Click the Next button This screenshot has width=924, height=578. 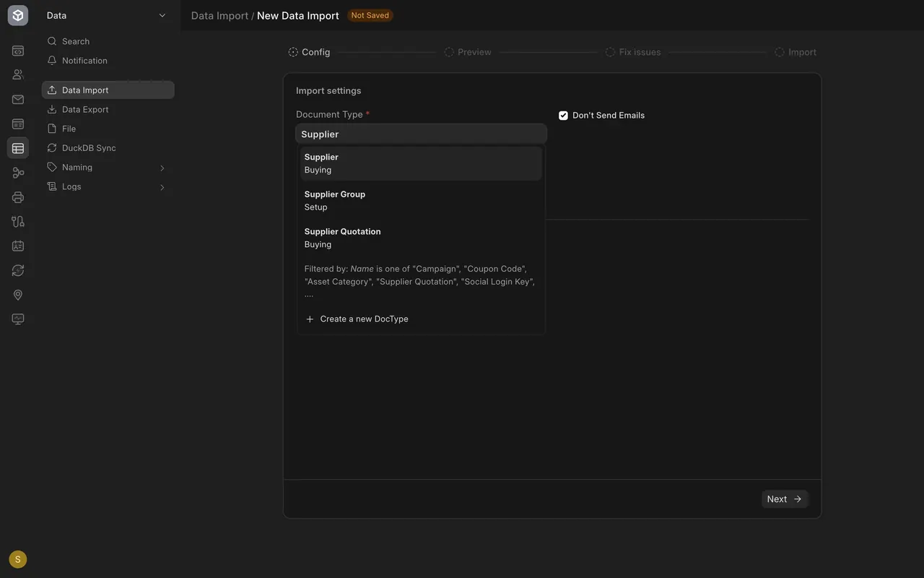[x=785, y=499]
